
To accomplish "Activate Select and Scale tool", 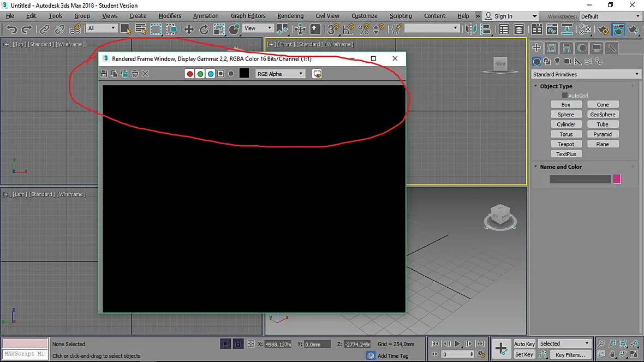I will coord(219,29).
